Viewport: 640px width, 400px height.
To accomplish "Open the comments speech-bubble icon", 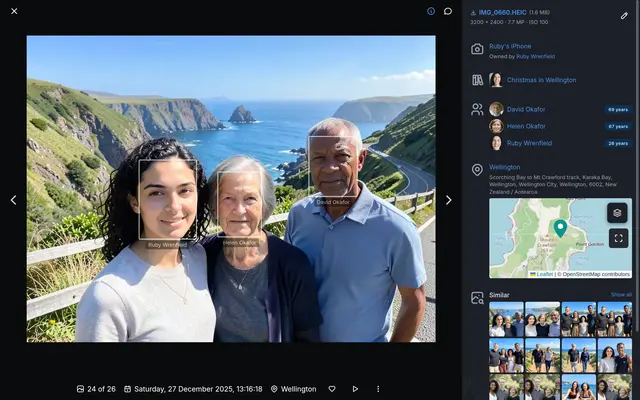I will [x=448, y=11].
